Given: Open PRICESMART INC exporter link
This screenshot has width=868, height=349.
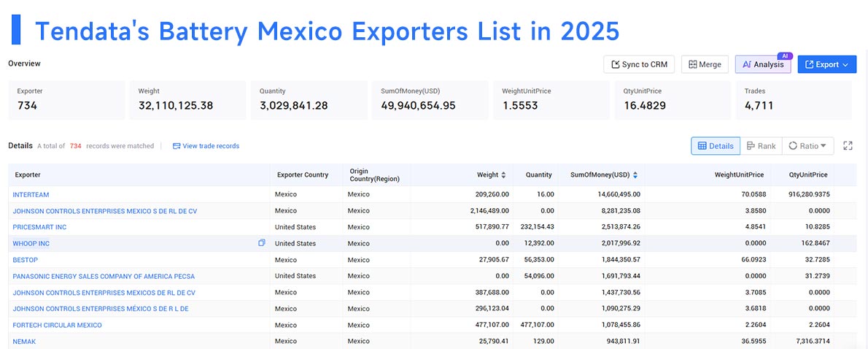Looking at the screenshot, I should tap(39, 227).
